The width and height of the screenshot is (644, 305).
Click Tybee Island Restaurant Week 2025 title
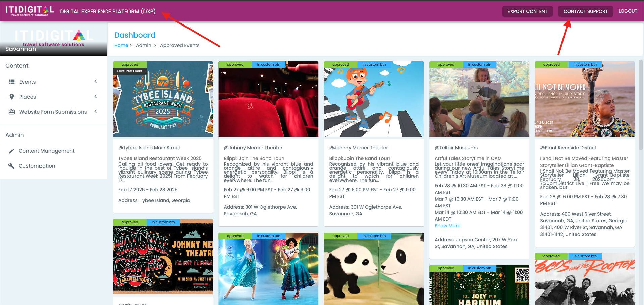coord(160,158)
